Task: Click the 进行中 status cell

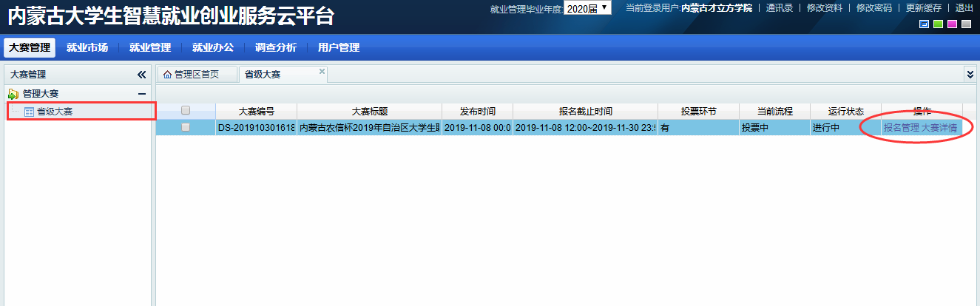Action: [845, 127]
